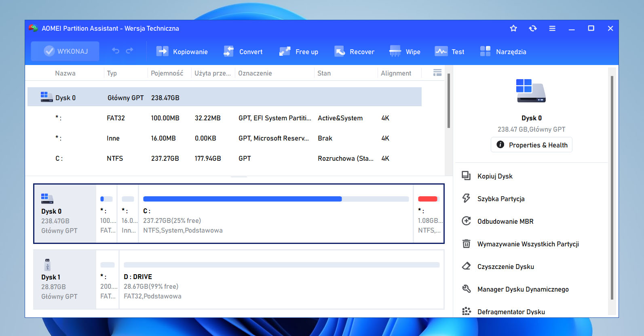Select the Inne 16.00MB partition row

pos(224,138)
